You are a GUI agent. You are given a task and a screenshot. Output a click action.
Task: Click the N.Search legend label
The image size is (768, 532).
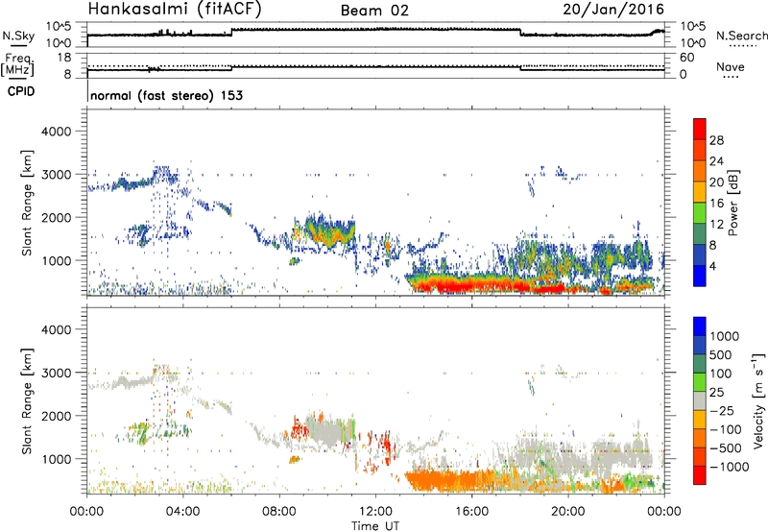[x=741, y=36]
